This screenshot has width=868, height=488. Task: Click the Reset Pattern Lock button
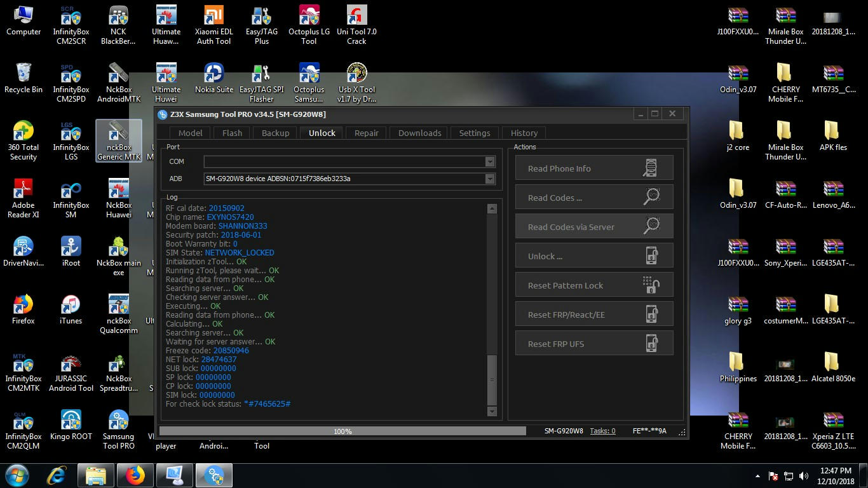pyautogui.click(x=594, y=285)
